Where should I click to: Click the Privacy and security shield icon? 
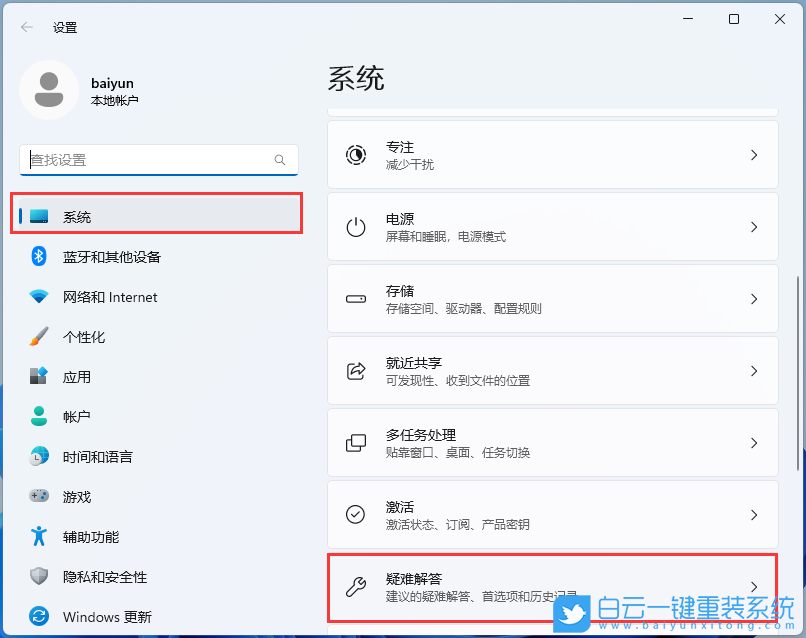pos(37,576)
